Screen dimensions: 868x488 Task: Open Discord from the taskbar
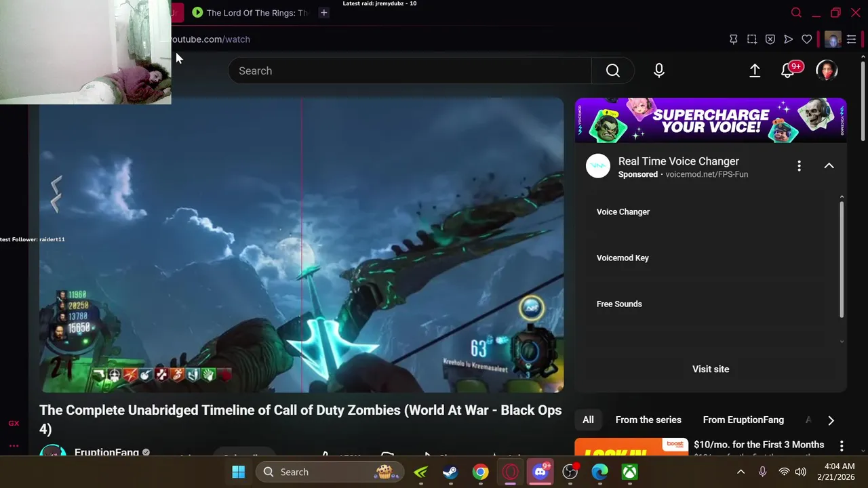coord(540,472)
